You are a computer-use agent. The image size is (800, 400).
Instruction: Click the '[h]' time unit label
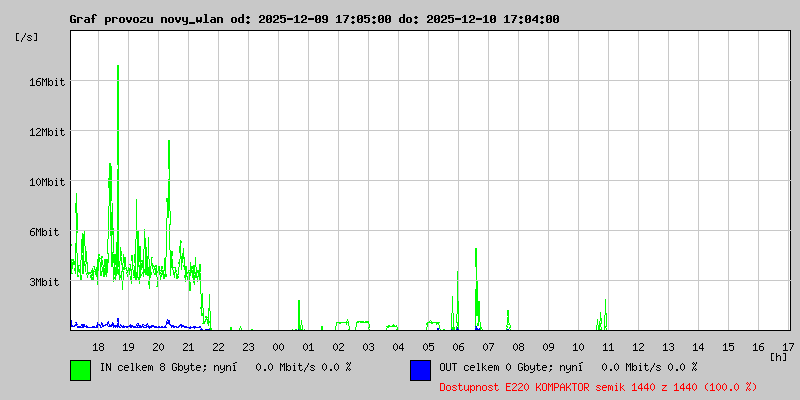[778, 357]
